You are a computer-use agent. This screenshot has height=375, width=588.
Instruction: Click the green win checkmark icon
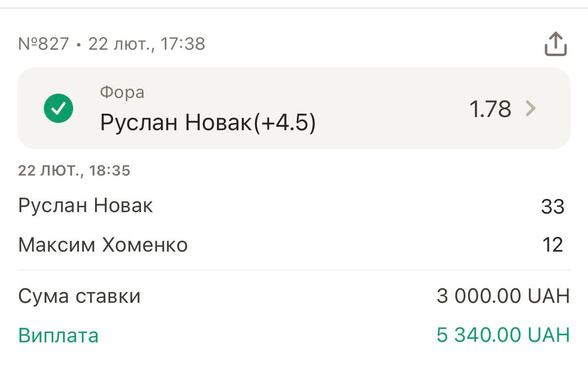click(59, 108)
